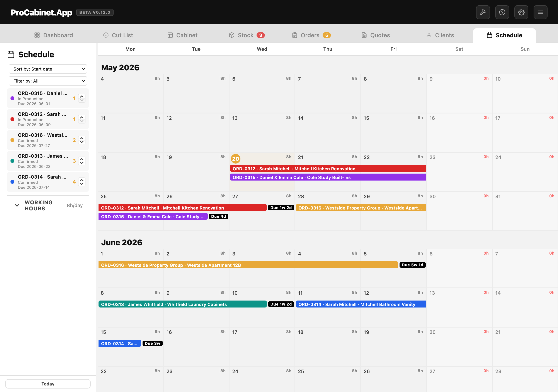Select June 18 calendar cell
Viewport: 558px width, 392px height.
328,347
